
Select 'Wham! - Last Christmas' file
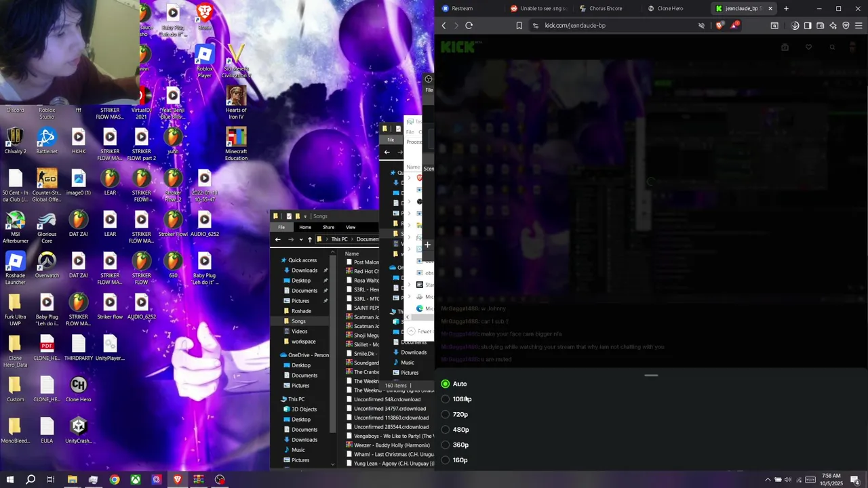coord(390,454)
